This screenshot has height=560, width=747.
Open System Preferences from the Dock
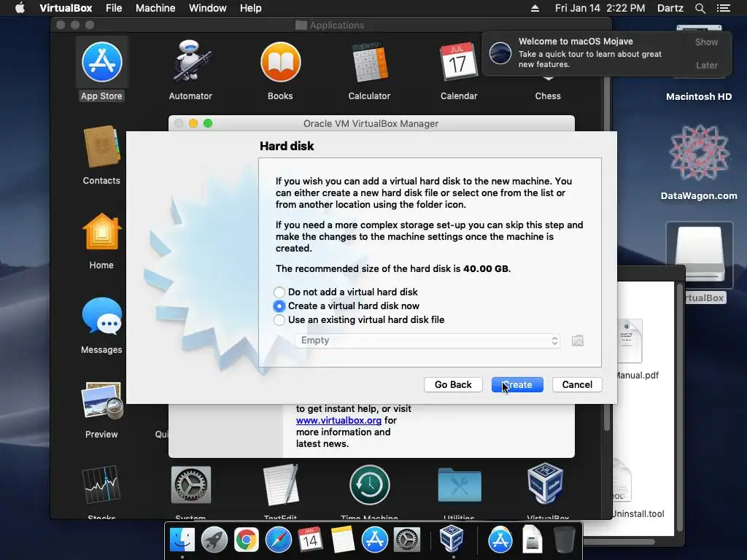pos(406,540)
